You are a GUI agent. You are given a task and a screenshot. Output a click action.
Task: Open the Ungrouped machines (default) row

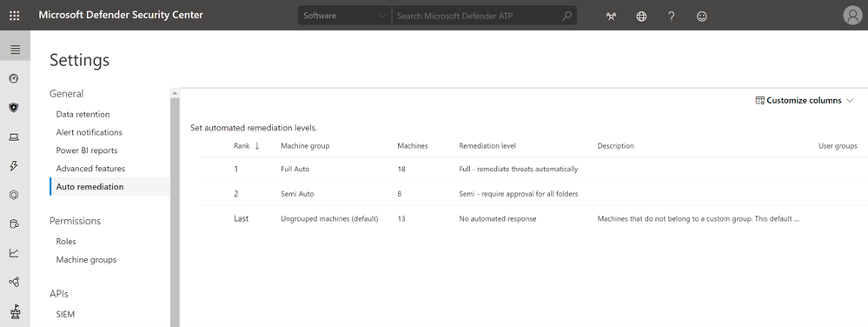click(x=533, y=218)
